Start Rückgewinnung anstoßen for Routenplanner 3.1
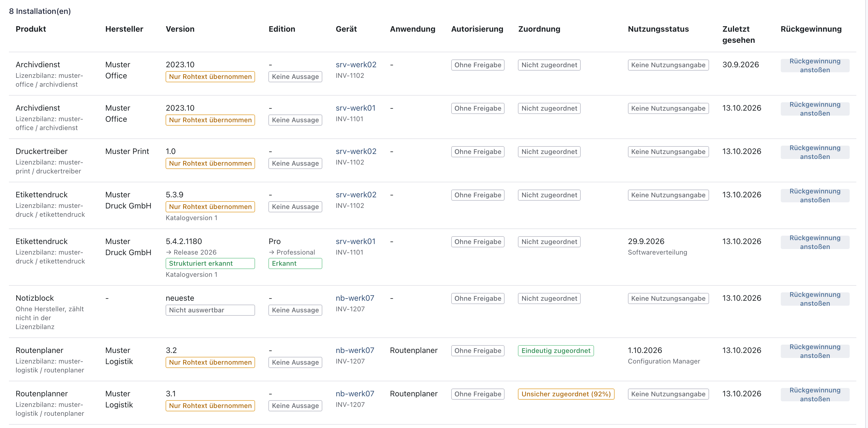Viewport: 868px width, 428px height. tap(815, 395)
